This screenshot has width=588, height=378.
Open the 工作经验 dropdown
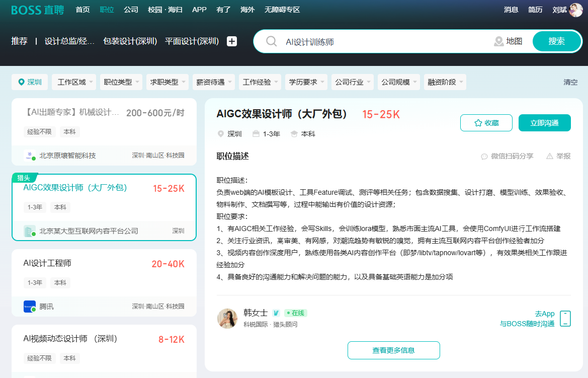[260, 82]
